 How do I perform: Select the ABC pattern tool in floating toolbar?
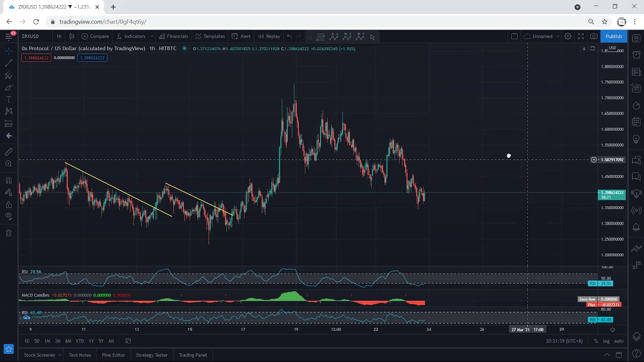(x=334, y=37)
